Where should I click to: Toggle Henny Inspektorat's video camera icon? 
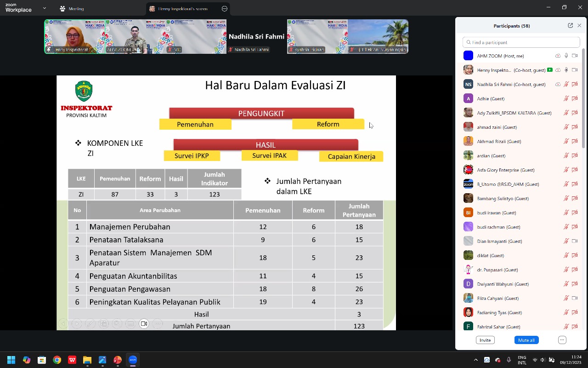(574, 70)
